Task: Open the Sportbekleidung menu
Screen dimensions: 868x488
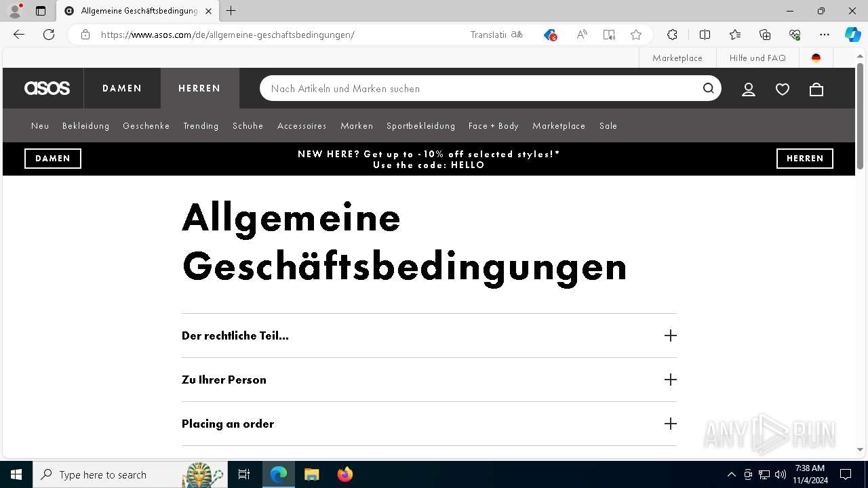Action: click(x=420, y=125)
